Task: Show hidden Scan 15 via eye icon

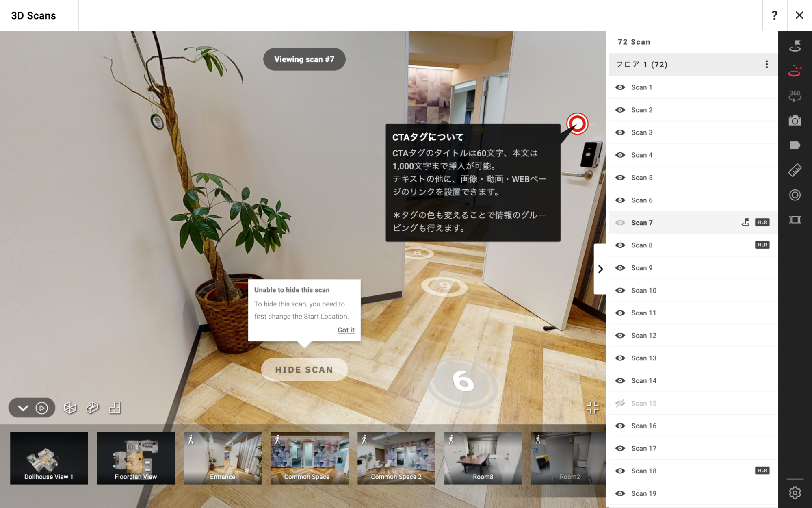Action: (x=620, y=403)
